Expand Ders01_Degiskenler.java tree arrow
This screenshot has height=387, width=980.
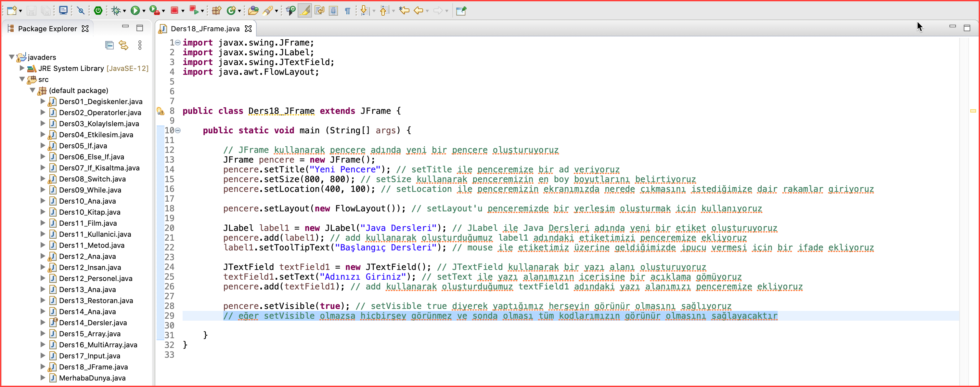pyautogui.click(x=43, y=101)
